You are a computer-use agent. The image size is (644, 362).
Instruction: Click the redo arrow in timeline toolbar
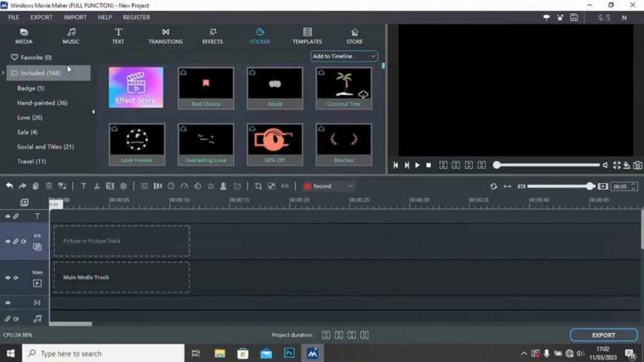pyautogui.click(x=23, y=186)
